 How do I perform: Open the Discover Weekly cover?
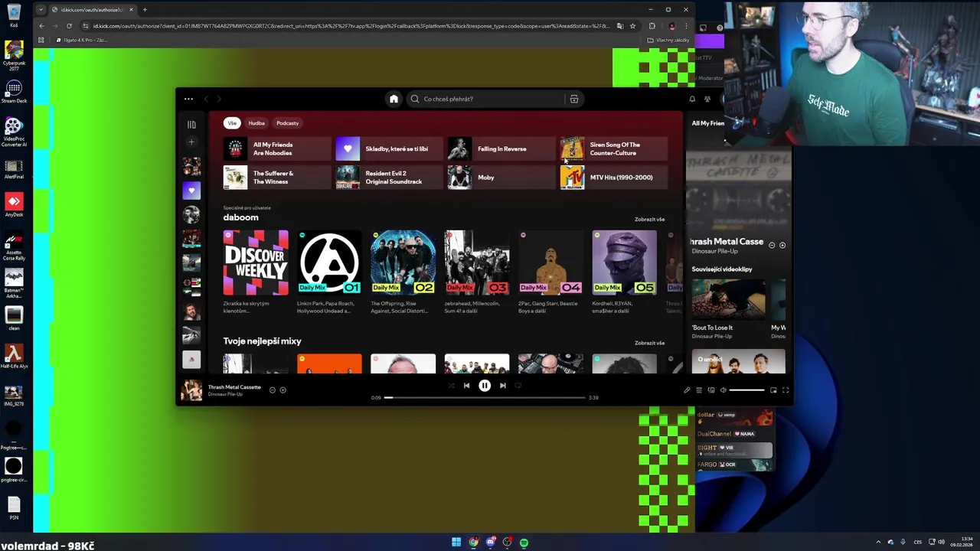point(256,262)
